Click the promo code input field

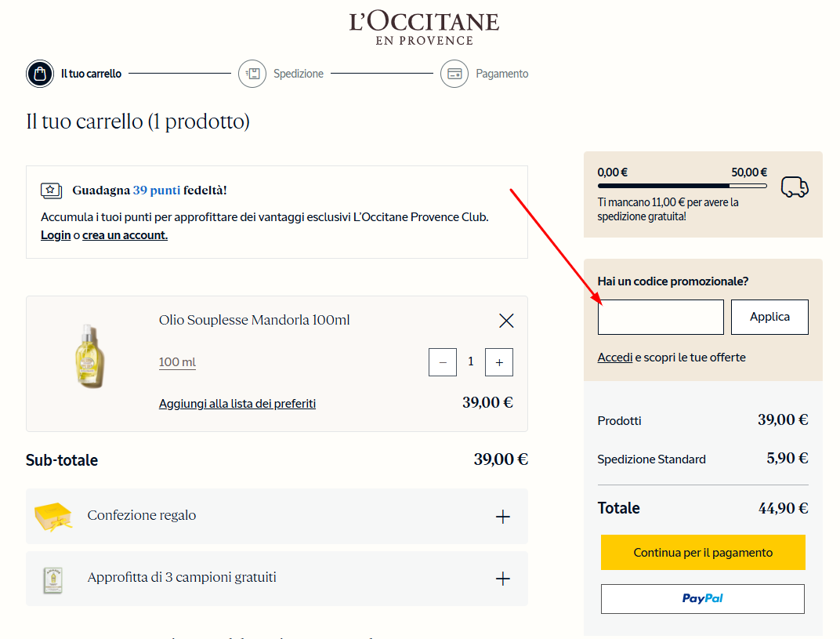(x=661, y=317)
